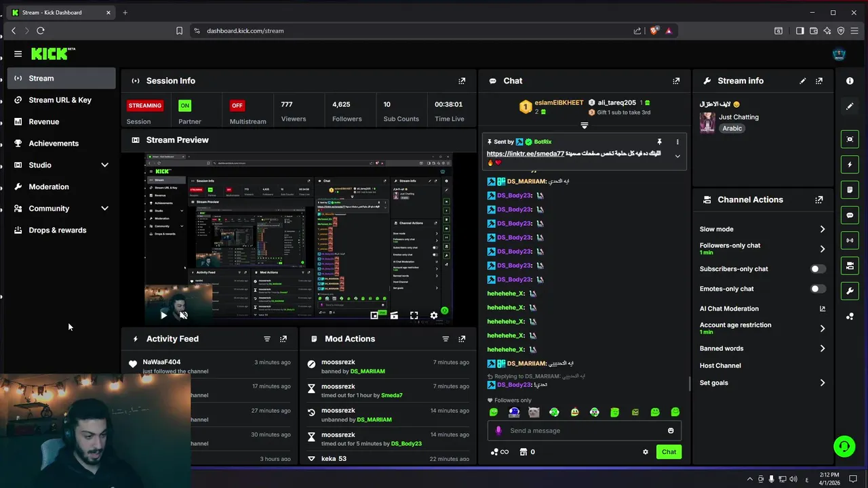Open the emoji picker in the message box

pos(671,430)
